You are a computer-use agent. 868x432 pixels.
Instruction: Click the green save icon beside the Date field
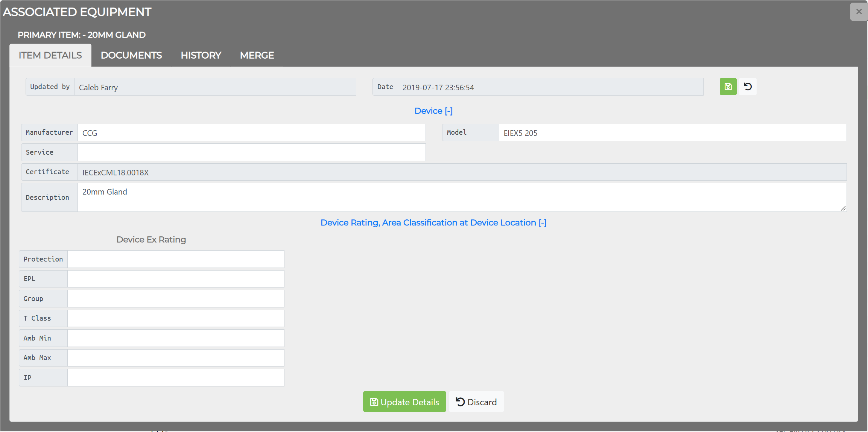coord(728,87)
